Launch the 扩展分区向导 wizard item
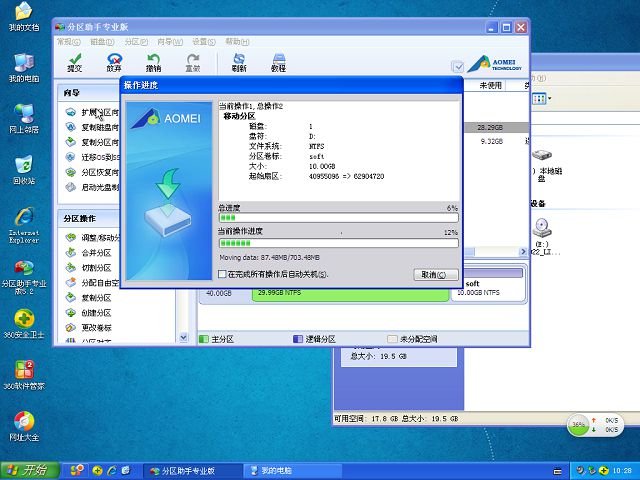 pyautogui.click(x=93, y=112)
